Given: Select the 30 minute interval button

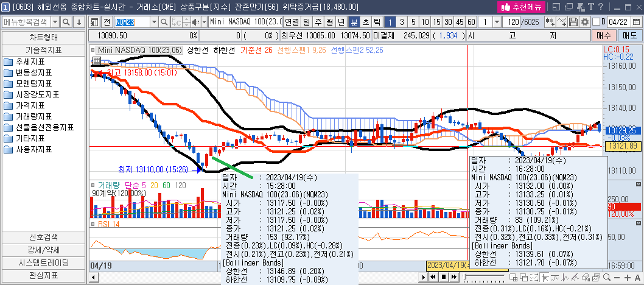Looking at the screenshot, I should [x=448, y=22].
